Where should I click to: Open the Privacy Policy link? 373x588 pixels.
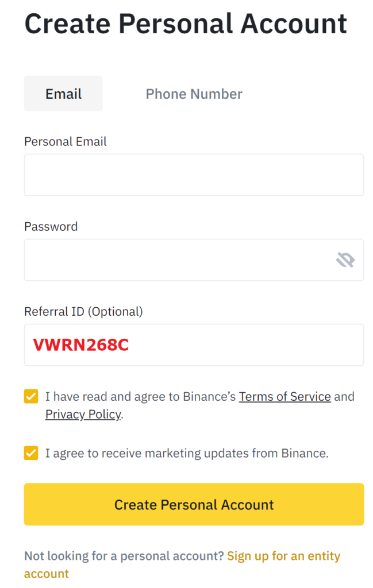83,415
